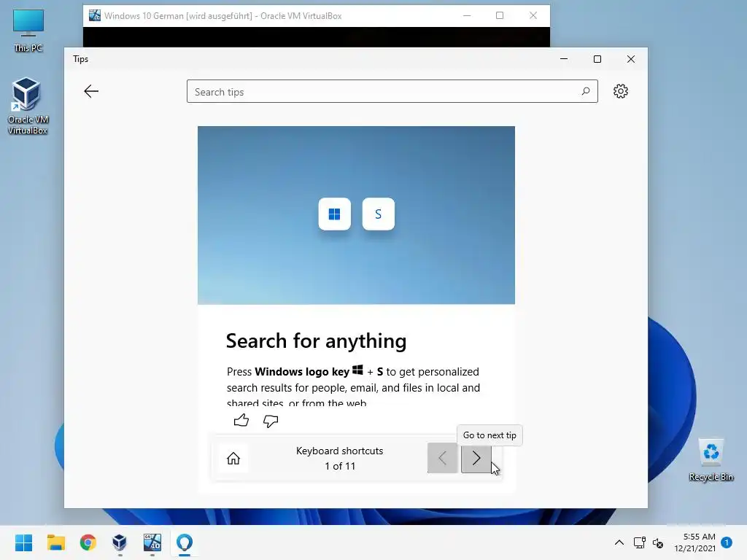This screenshot has width=747, height=560.
Task: Open Google Chrome from the taskbar
Action: pos(88,542)
